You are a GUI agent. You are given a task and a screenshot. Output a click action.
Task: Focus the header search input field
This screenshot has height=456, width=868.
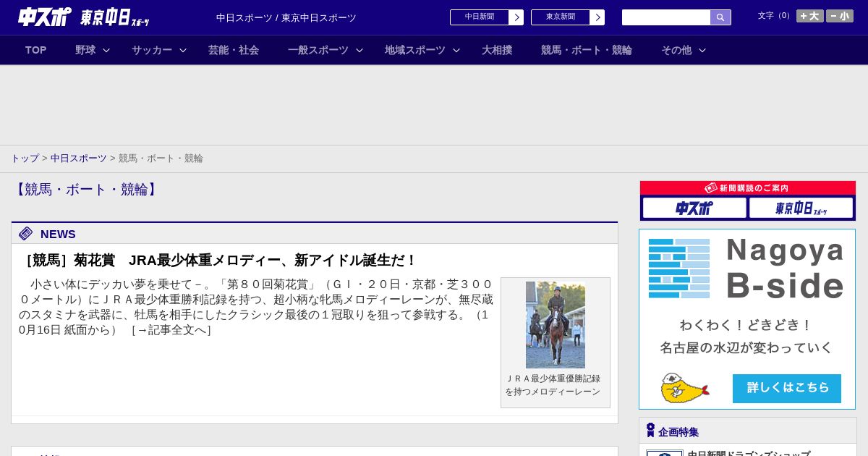tap(666, 17)
